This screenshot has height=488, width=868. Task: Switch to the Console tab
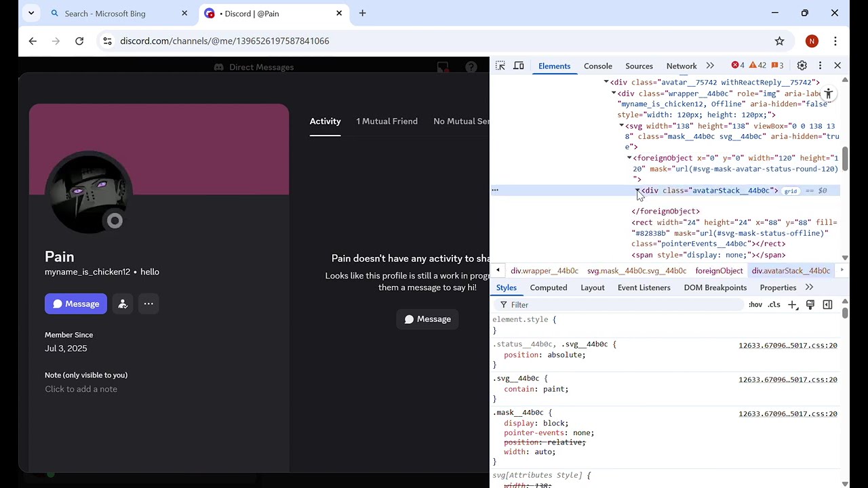598,66
